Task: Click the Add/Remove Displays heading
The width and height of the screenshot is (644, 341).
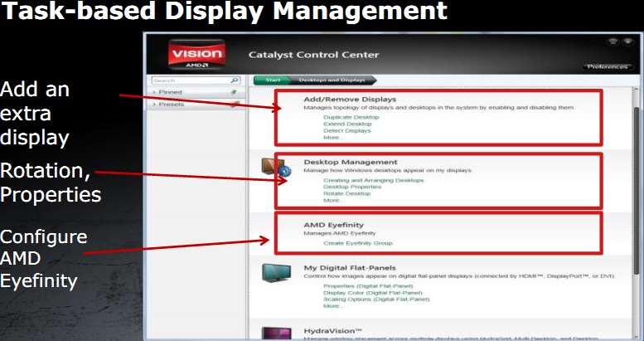Action: (350, 99)
